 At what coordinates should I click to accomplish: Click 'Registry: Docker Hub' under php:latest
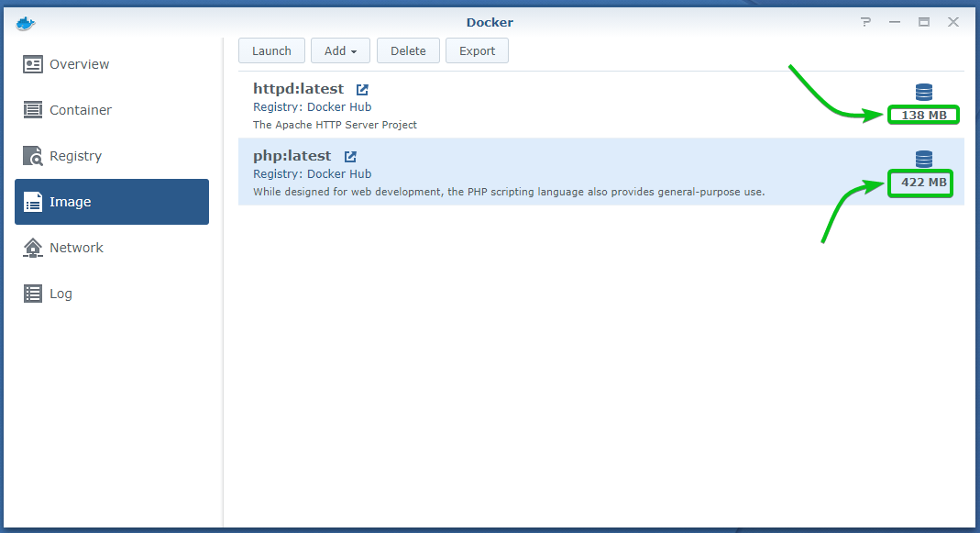[x=312, y=174]
